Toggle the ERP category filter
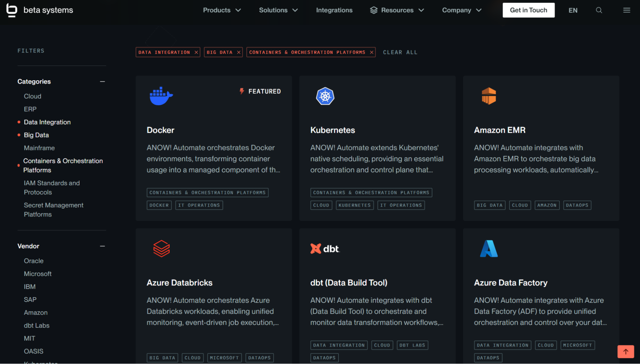640x364 pixels. tap(30, 109)
